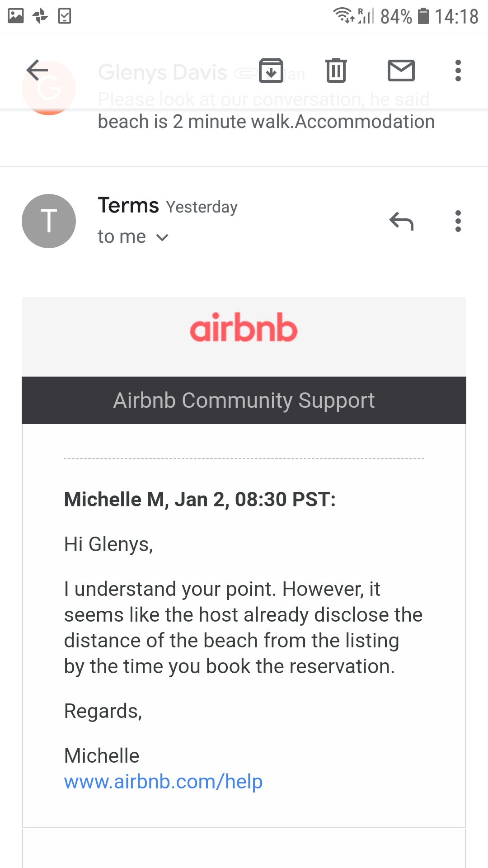Screen dimensions: 488x868
Task: Reply to the Terms message
Action: (x=401, y=222)
